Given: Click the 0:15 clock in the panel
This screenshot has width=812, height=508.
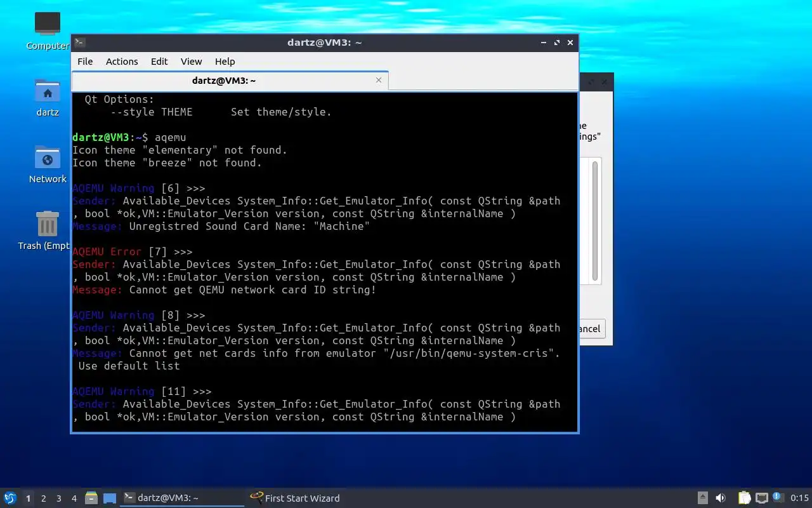Looking at the screenshot, I should tap(799, 498).
